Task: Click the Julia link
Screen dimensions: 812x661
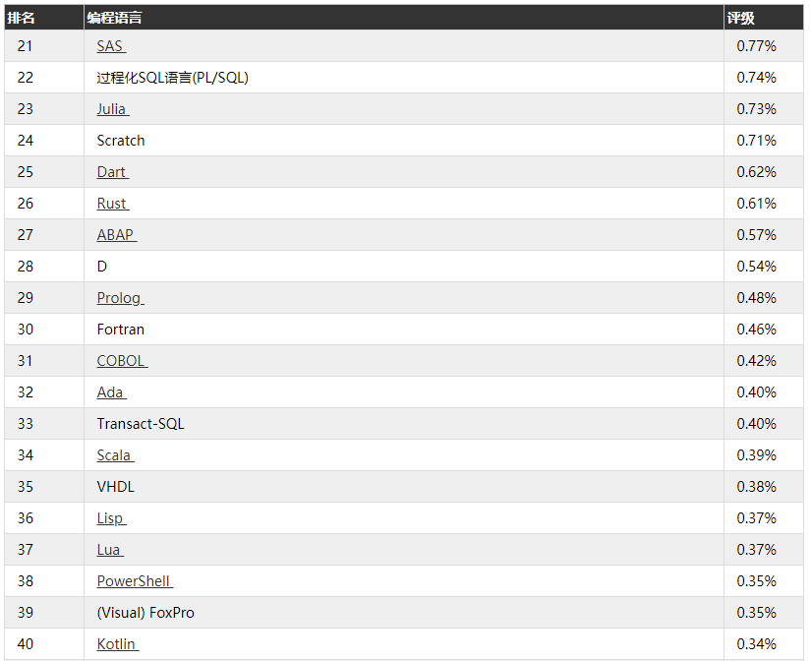Action: pos(112,109)
